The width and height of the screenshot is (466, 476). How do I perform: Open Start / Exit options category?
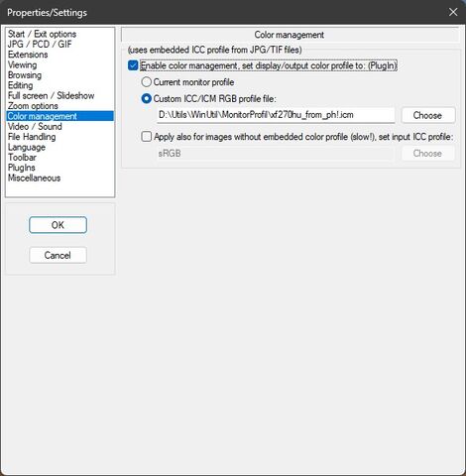click(x=42, y=34)
